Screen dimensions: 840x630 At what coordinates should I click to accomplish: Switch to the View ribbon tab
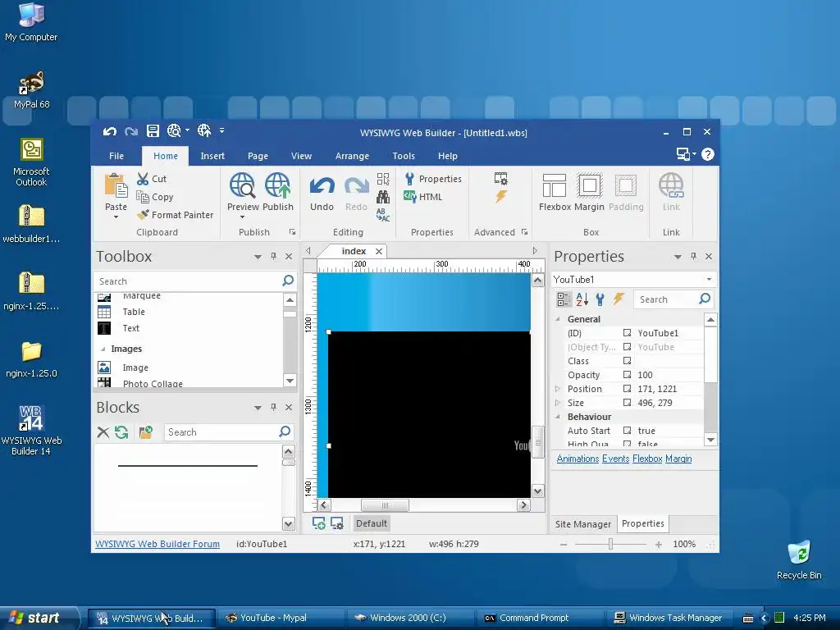pos(301,156)
